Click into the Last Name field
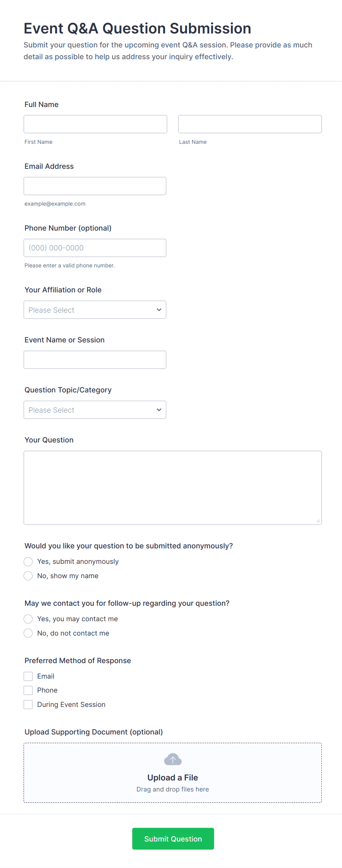This screenshot has height=868, width=342. click(x=250, y=124)
